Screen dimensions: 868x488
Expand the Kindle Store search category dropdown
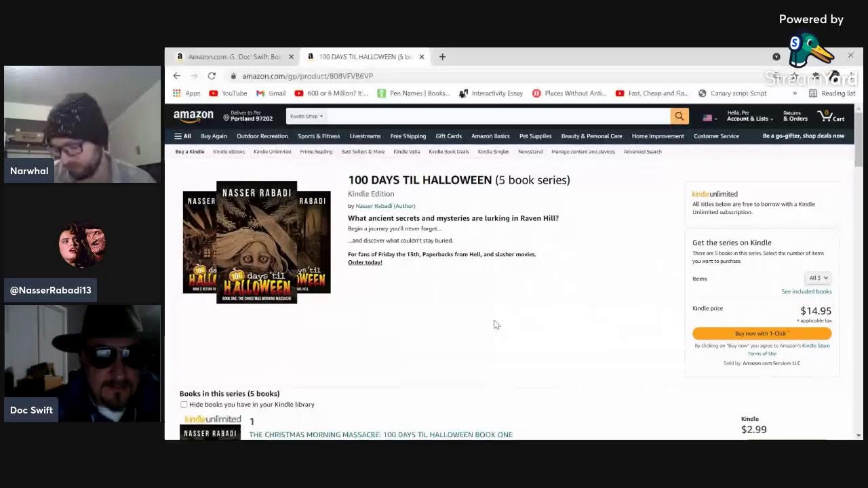pyautogui.click(x=307, y=117)
